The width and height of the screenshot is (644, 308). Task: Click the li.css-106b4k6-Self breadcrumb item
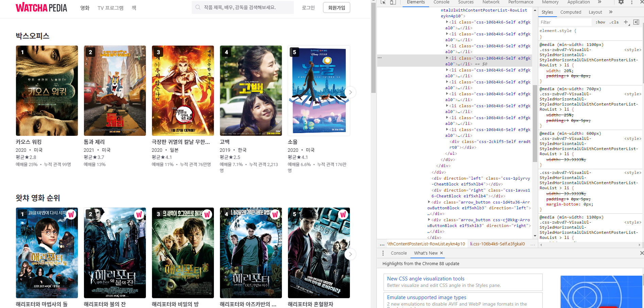coord(497,244)
